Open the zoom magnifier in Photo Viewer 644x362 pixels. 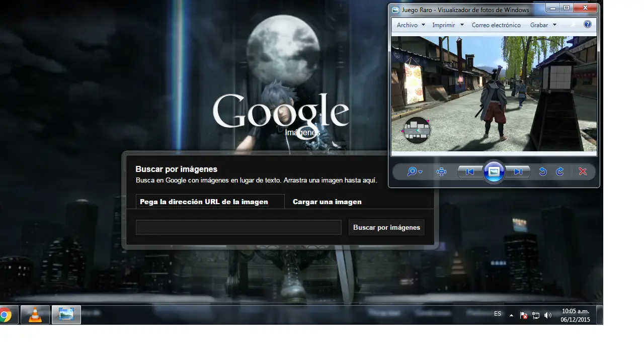coord(415,172)
